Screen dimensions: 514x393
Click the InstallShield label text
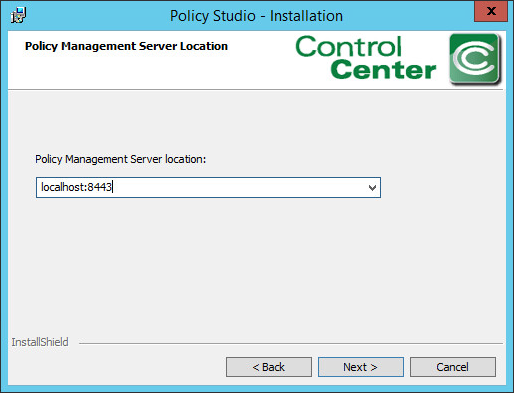point(40,342)
